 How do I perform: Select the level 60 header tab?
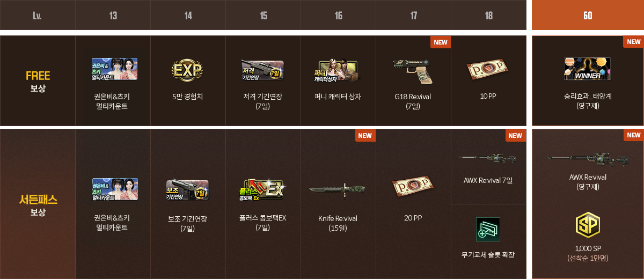[x=588, y=15]
